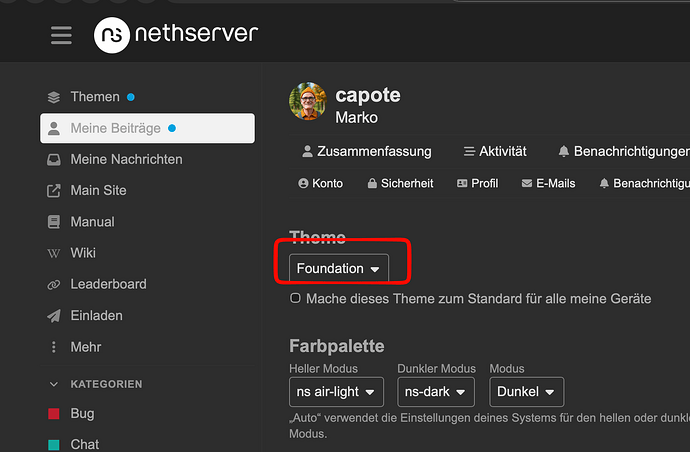
Task: Click the username capote
Action: tap(368, 95)
